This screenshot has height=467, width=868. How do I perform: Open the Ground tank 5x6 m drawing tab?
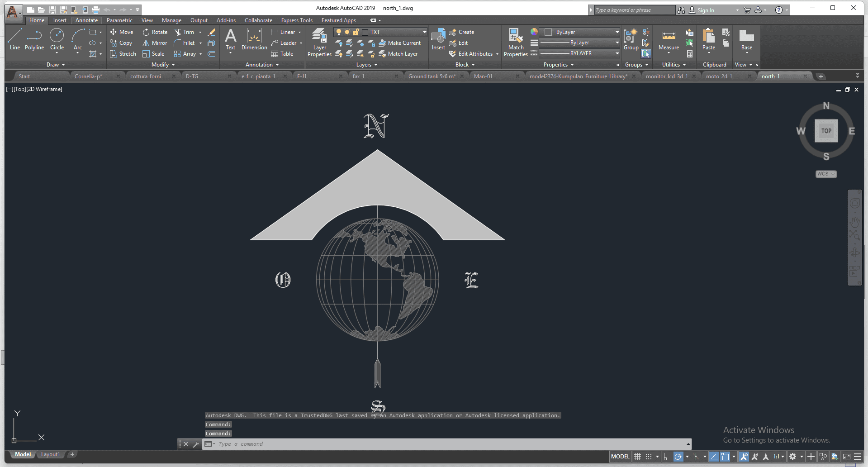coord(432,76)
